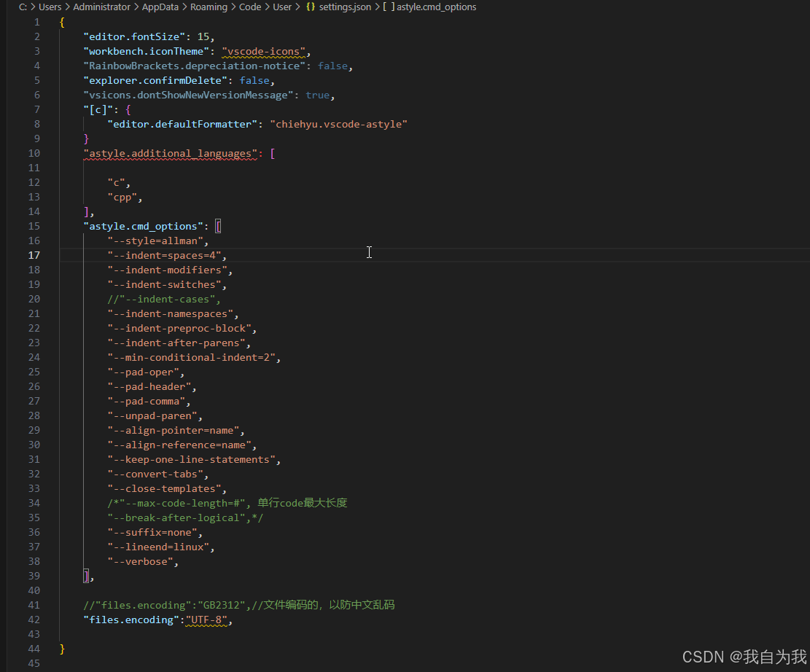Click the underlined "astyle.additional_languages" key
The width and height of the screenshot is (810, 672).
(170, 153)
